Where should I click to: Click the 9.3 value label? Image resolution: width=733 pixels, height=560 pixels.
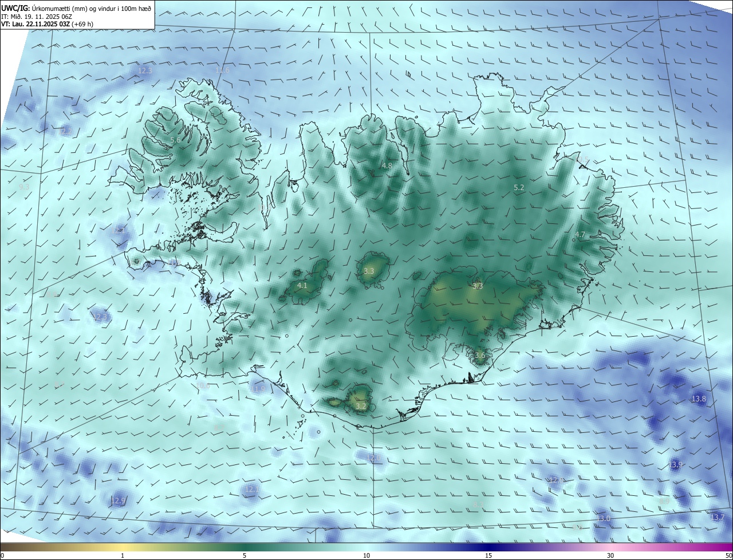(24, 187)
